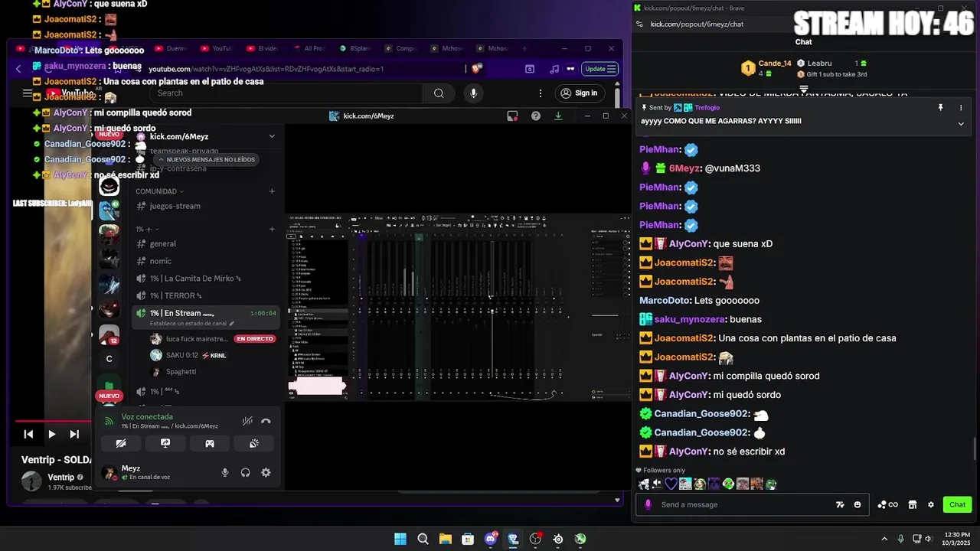Image resolution: width=980 pixels, height=551 pixels.
Task: Click YouTube previous track button
Action: click(x=28, y=434)
